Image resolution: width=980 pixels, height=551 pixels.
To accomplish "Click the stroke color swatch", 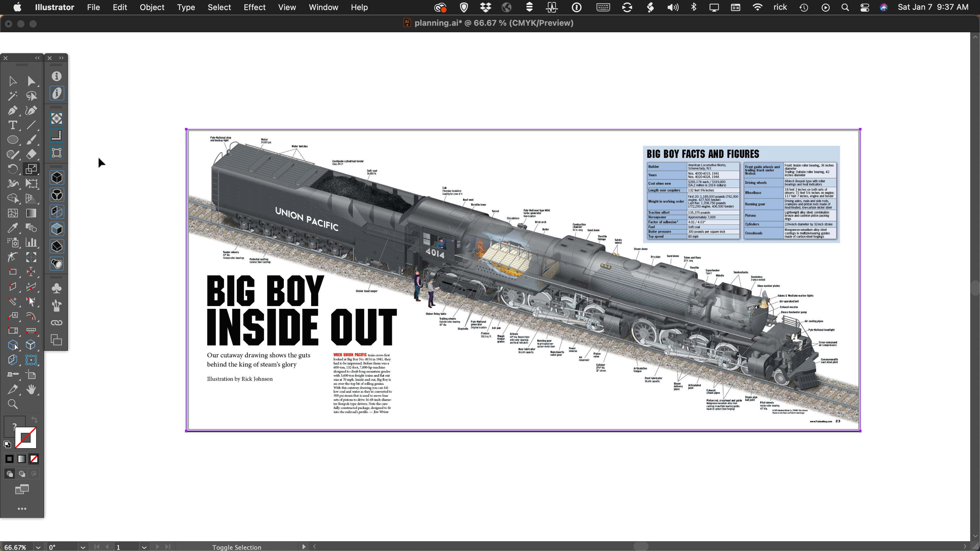I will pos(26,438).
